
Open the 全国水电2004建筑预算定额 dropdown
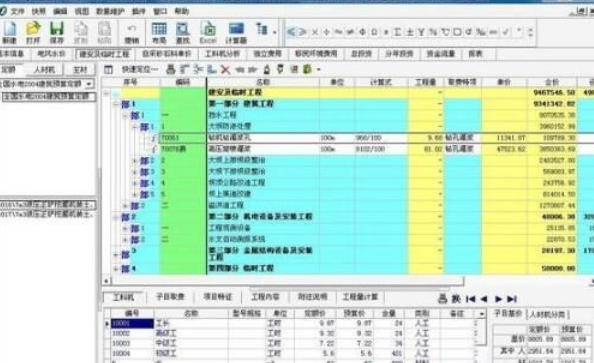(x=89, y=84)
